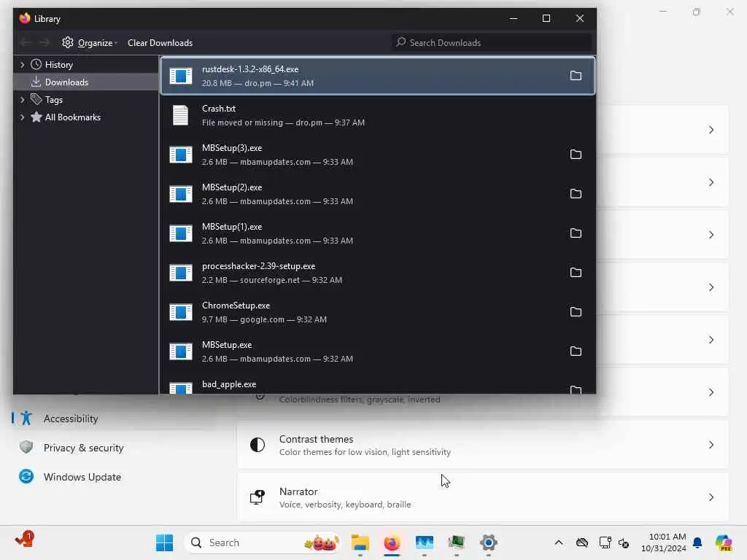Click the ChromeSetup.exe file type icon
Screen dimensions: 747x560
tap(181, 312)
